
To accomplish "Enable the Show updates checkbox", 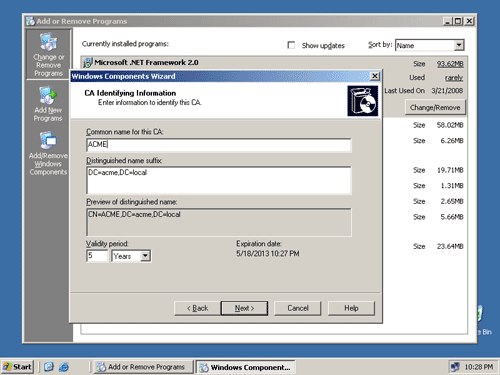I will coord(291,45).
